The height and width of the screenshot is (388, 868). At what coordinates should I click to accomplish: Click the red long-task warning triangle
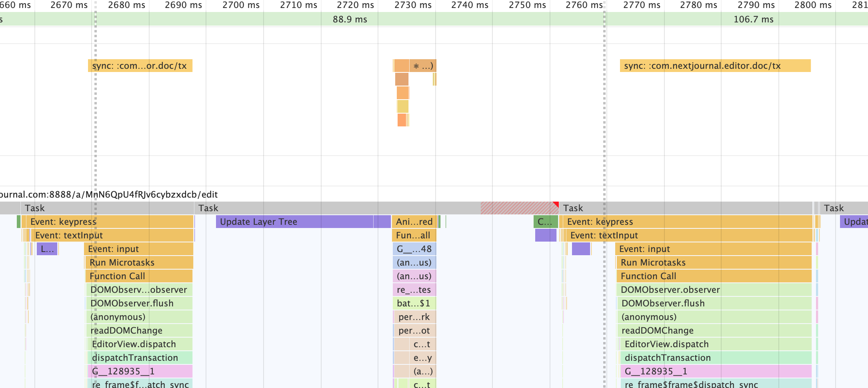pos(556,204)
